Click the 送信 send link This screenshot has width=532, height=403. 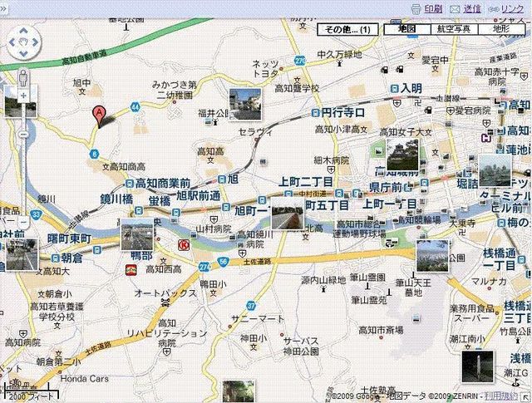[x=473, y=8]
